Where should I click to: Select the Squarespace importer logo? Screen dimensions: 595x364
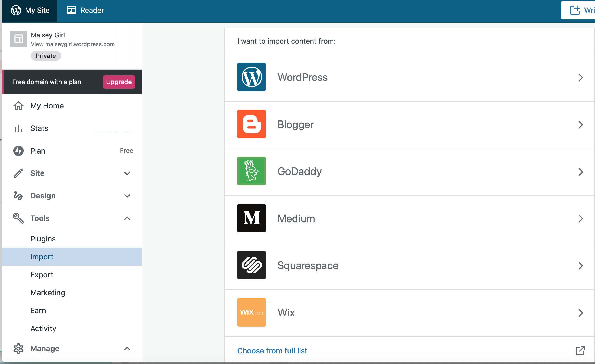pyautogui.click(x=252, y=265)
